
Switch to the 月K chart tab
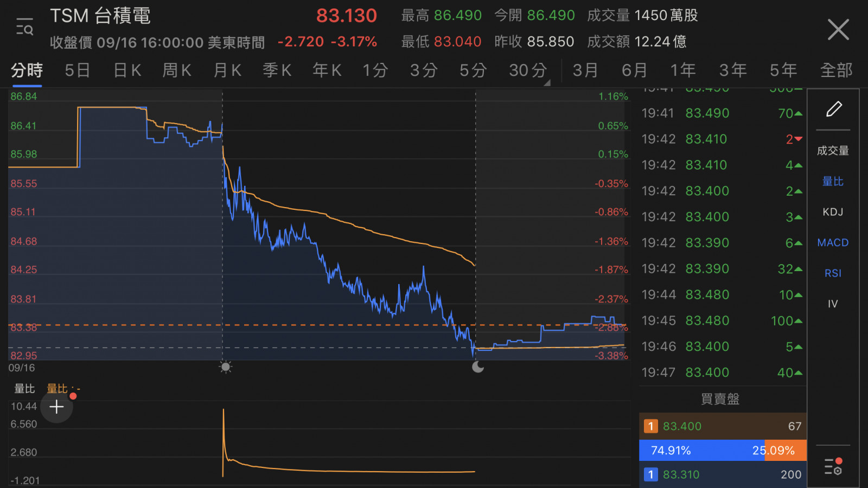227,70
